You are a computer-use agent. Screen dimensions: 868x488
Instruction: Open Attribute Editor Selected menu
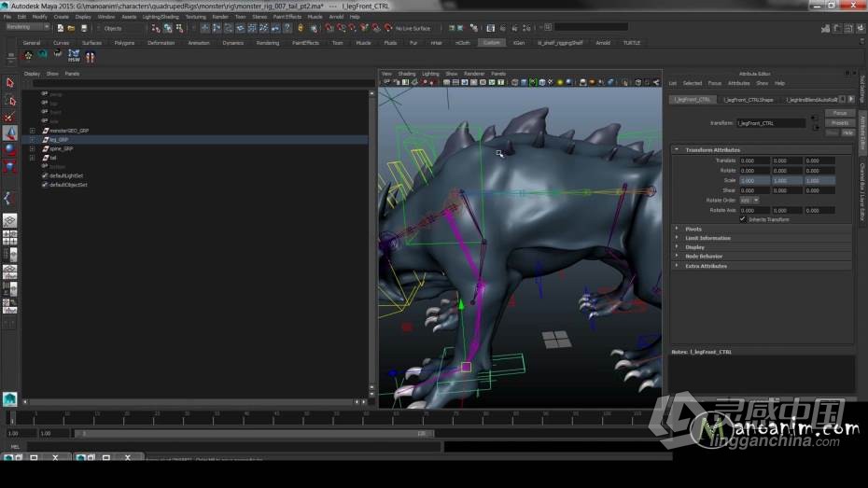692,83
